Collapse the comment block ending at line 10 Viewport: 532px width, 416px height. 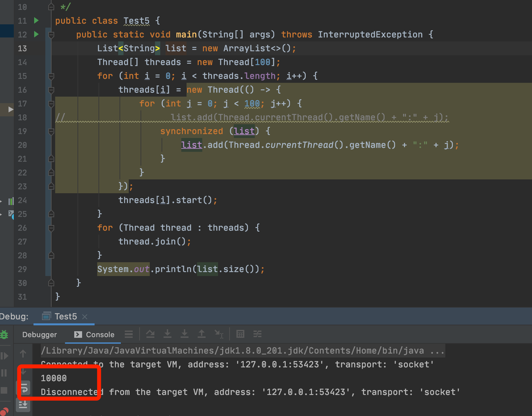51,7
